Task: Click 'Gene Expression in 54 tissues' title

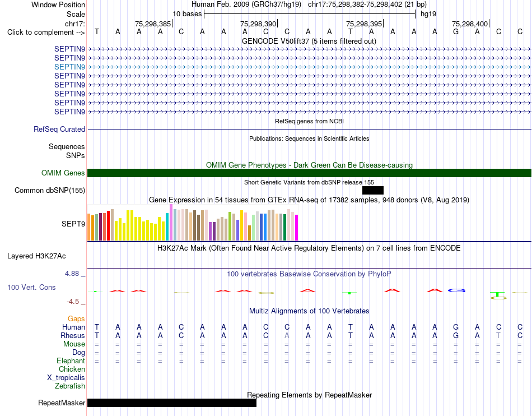Action: 309,200
